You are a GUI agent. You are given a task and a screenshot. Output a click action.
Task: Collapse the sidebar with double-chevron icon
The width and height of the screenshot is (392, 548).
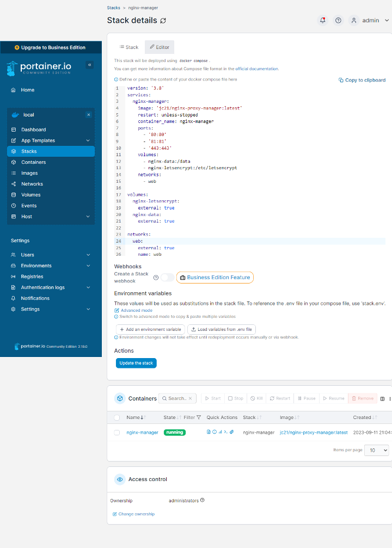(x=90, y=65)
